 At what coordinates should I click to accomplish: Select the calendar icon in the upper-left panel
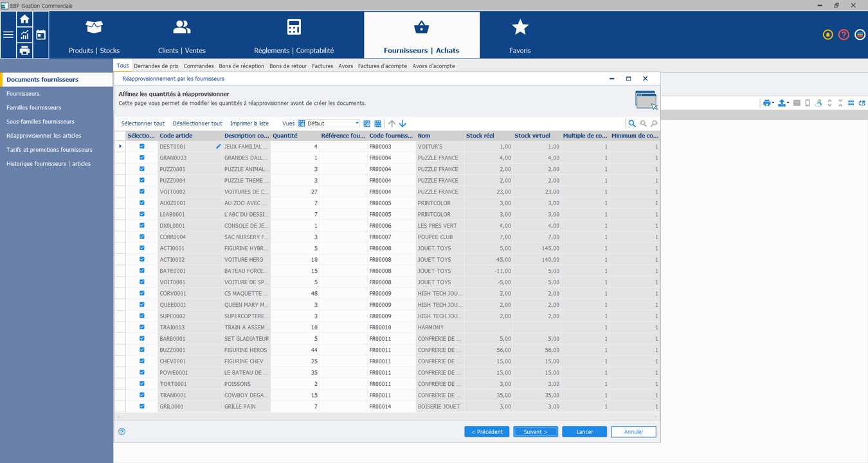(x=41, y=33)
